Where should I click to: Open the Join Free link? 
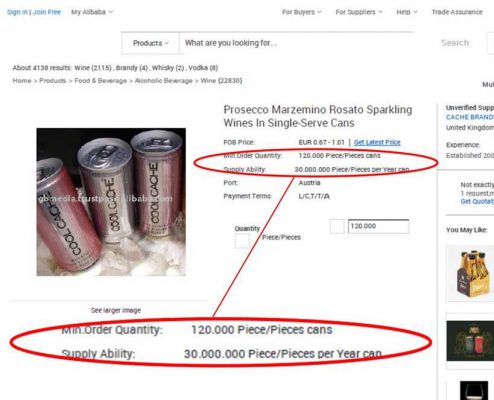(47, 12)
